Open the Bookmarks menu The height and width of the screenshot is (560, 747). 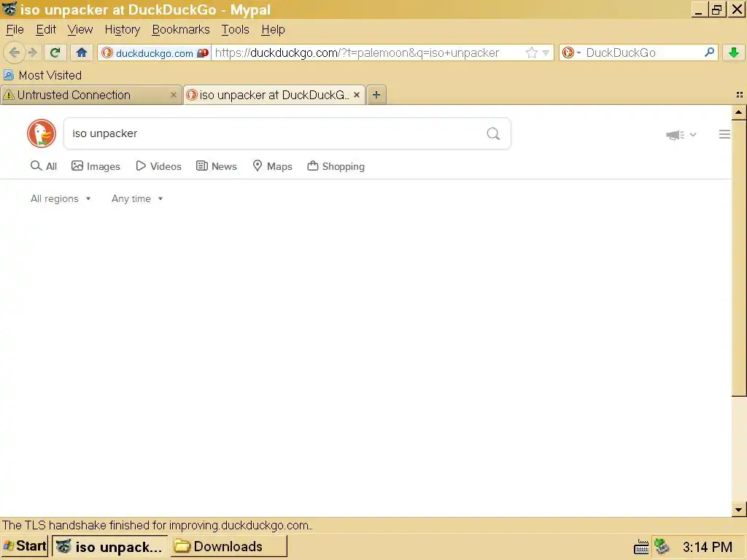pyautogui.click(x=181, y=29)
